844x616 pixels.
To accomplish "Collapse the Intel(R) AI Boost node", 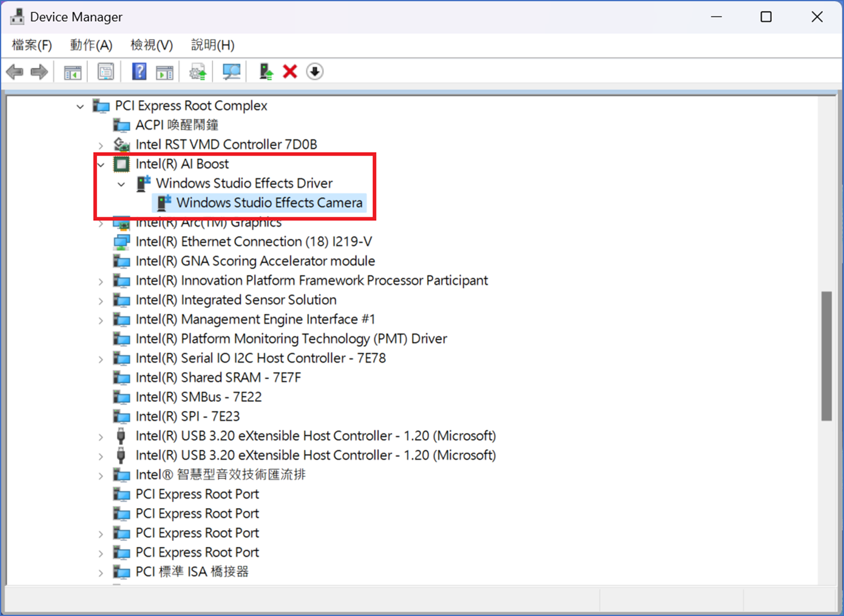I will [x=101, y=164].
